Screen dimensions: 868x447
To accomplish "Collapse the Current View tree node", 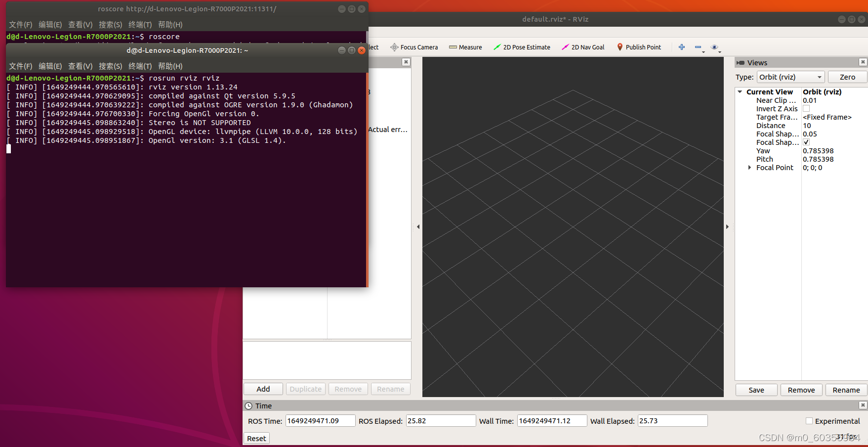I will point(740,92).
